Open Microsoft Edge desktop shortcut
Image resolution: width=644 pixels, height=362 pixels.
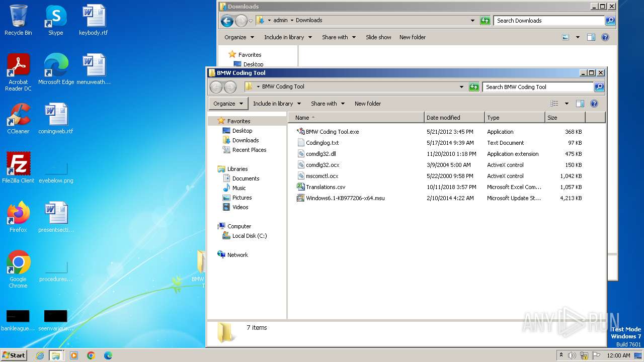point(56,69)
